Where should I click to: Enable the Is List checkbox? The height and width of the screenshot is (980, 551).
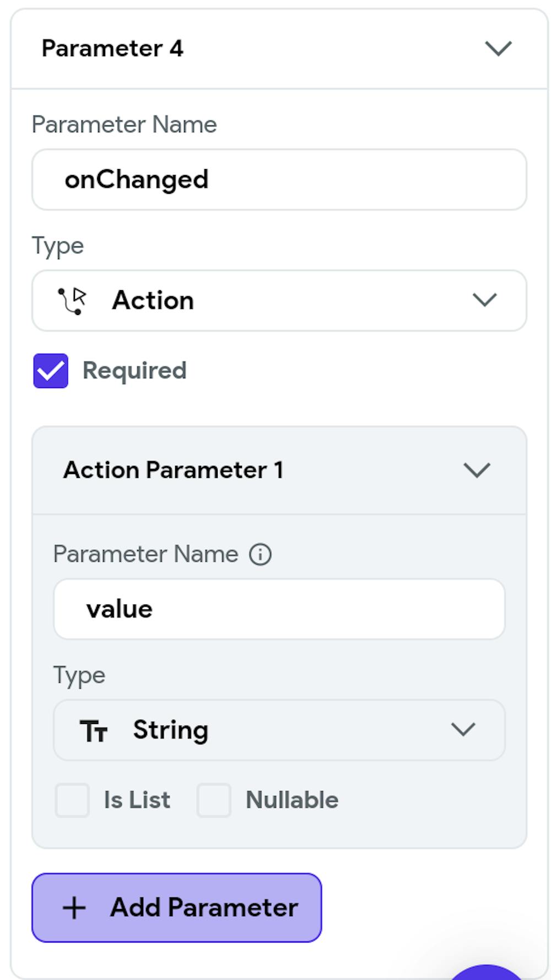coord(72,800)
